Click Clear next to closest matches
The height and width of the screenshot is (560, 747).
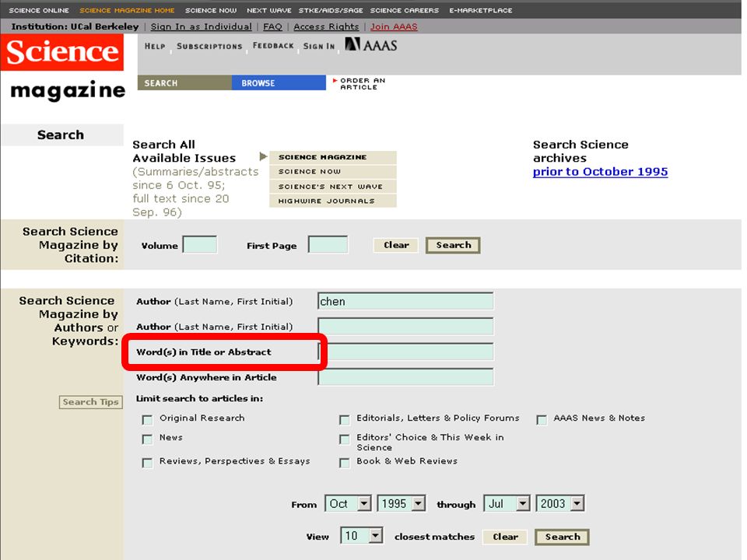(x=505, y=537)
